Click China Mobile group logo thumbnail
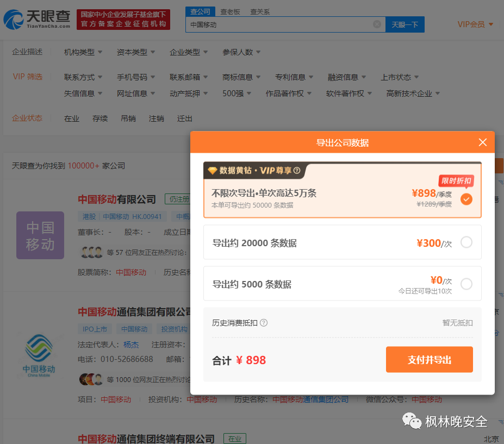 click(x=39, y=355)
